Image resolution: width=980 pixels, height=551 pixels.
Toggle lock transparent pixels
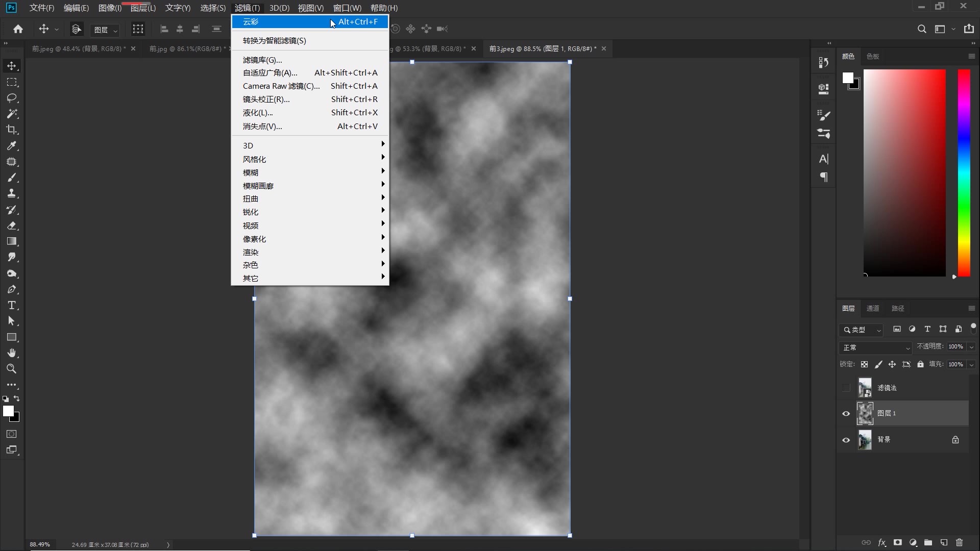(x=864, y=364)
